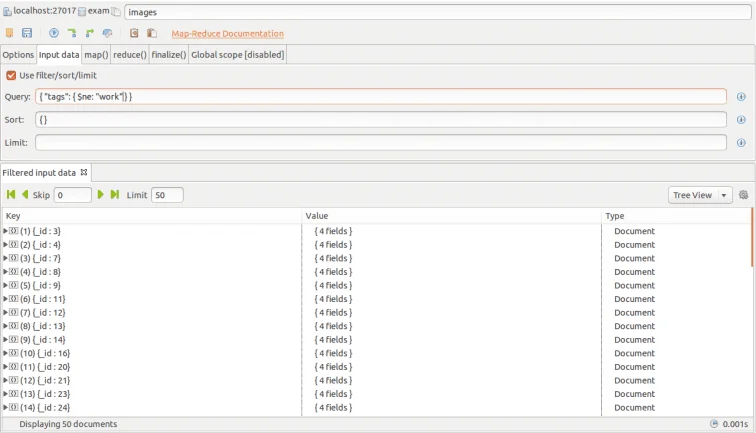The image size is (756, 433).
Task: Expand document (5) with _id : 9
Action: (5, 285)
